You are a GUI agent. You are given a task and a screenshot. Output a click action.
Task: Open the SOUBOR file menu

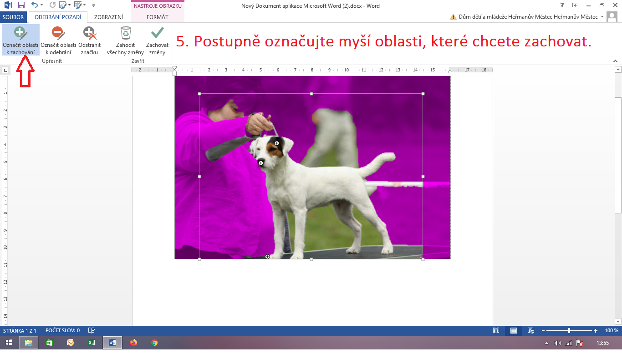(x=14, y=17)
